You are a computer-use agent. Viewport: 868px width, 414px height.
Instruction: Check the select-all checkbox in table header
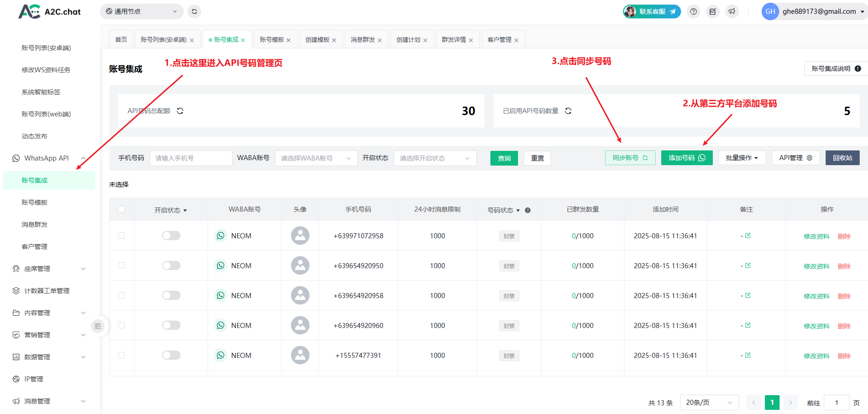pyautogui.click(x=122, y=209)
